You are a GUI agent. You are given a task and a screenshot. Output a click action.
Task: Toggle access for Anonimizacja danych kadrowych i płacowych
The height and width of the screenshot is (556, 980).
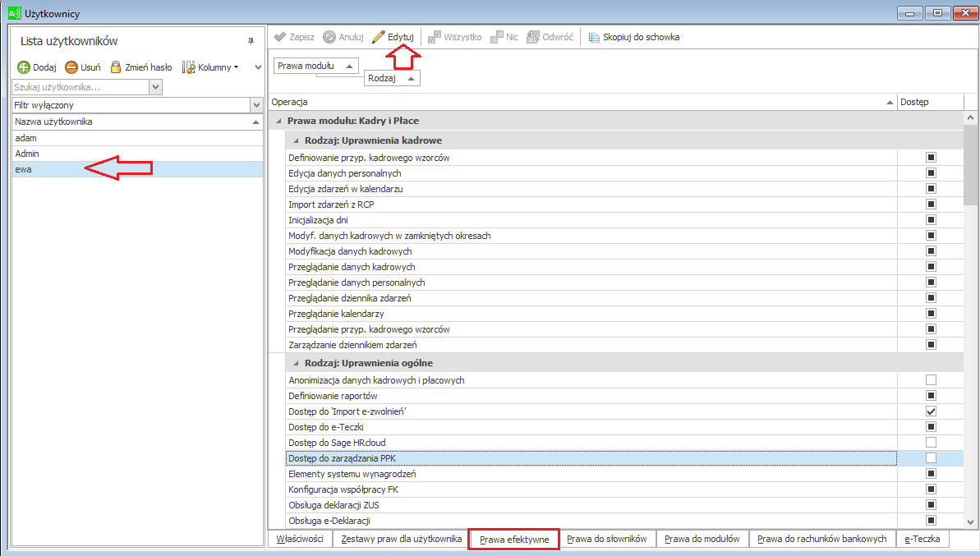pos(931,379)
